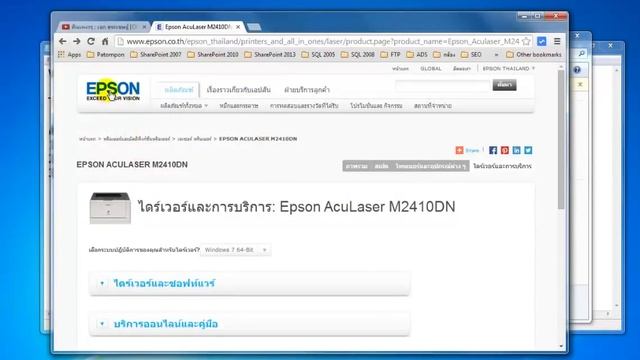The width and height of the screenshot is (640, 360).
Task: Reload the page with the refresh icon
Action: click(x=91, y=41)
